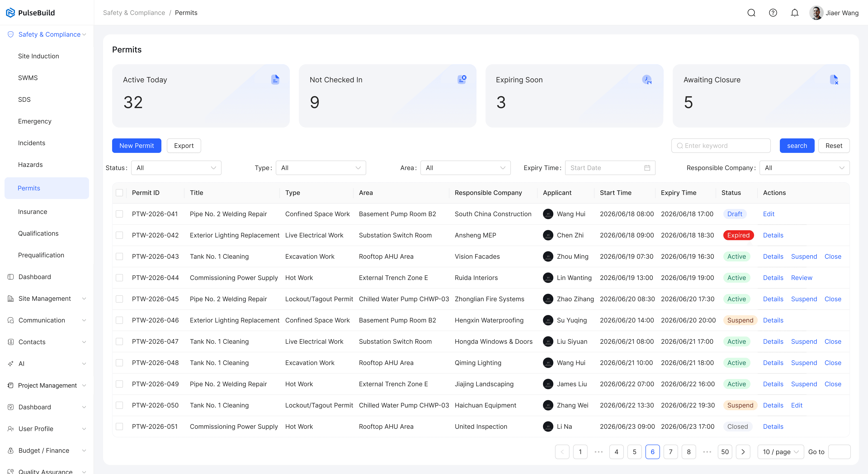Open the 10 / page size dropdown
The height and width of the screenshot is (474, 868).
(x=780, y=452)
